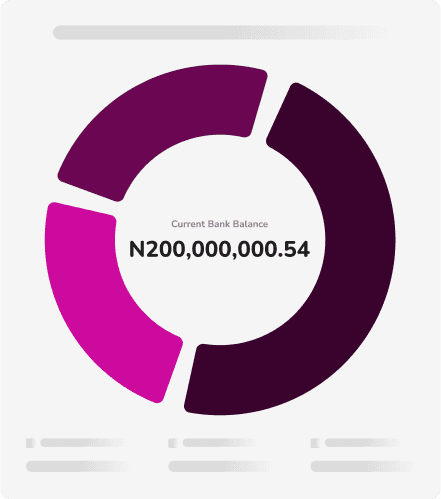The image size is (441, 499).
Task: Click the second legend square marker
Action: click(x=173, y=443)
